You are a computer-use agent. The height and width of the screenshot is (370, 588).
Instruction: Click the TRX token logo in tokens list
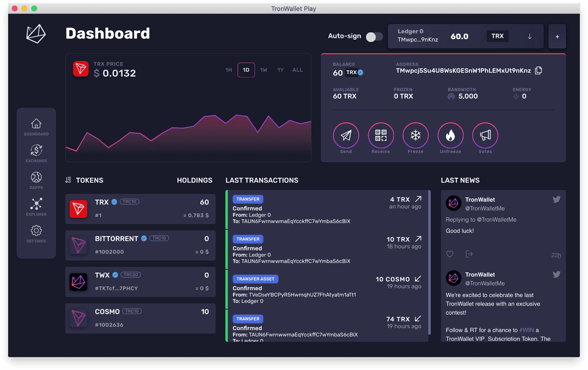[x=79, y=209]
